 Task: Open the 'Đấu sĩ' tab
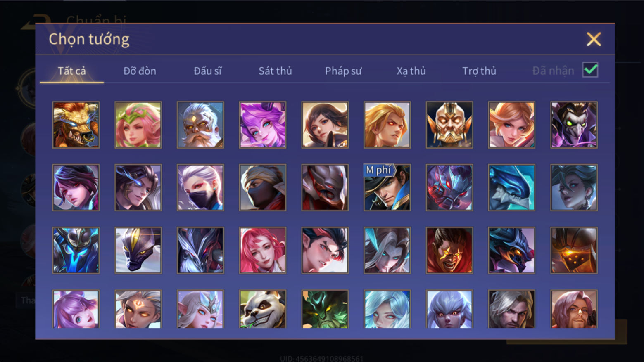[208, 71]
